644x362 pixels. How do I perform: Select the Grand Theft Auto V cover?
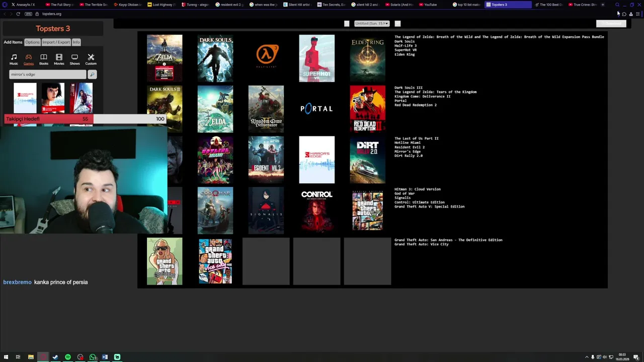click(368, 211)
